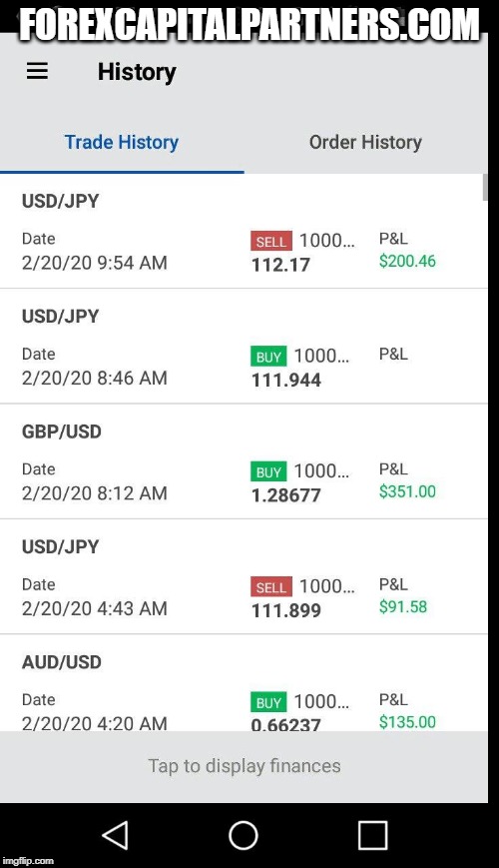This screenshot has width=499, height=868.
Task: Click the red SELL badge at 112.17
Action: click(271, 242)
